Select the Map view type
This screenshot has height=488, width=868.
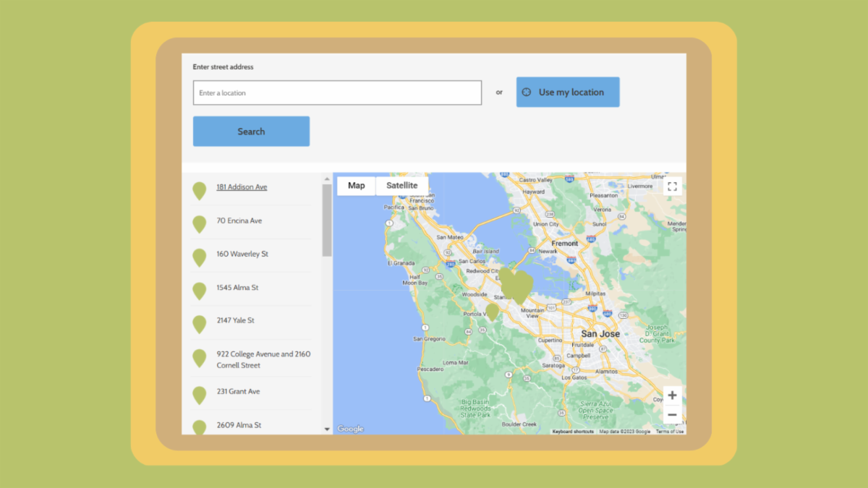356,186
